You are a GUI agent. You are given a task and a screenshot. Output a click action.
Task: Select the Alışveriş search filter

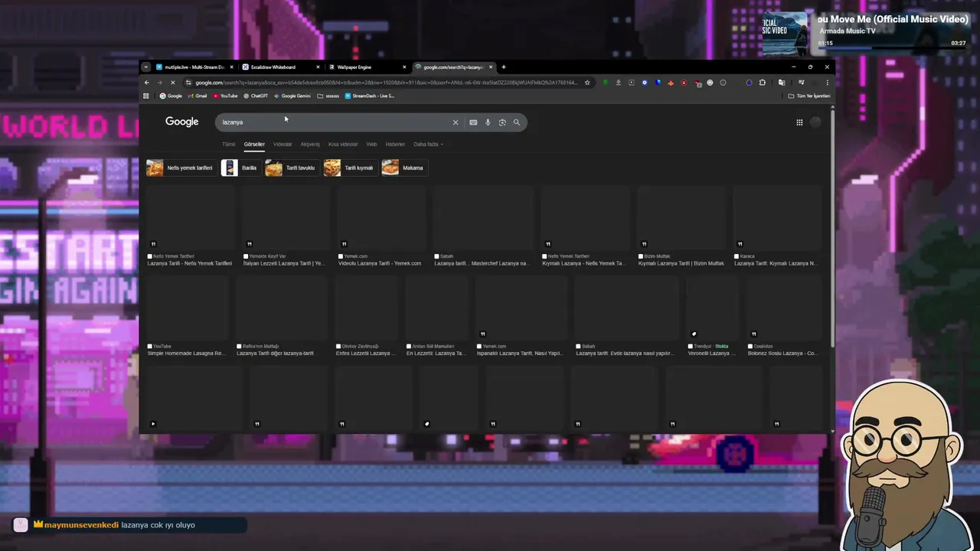310,144
